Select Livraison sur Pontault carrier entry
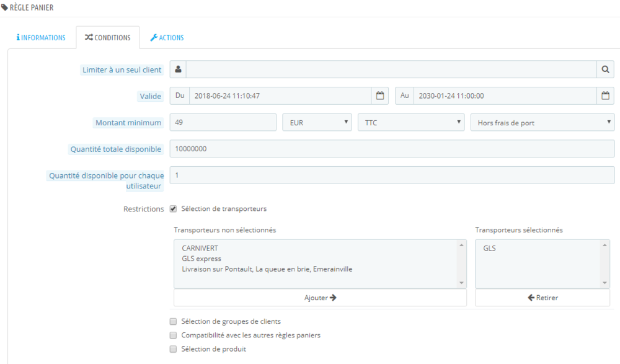 [x=267, y=269]
